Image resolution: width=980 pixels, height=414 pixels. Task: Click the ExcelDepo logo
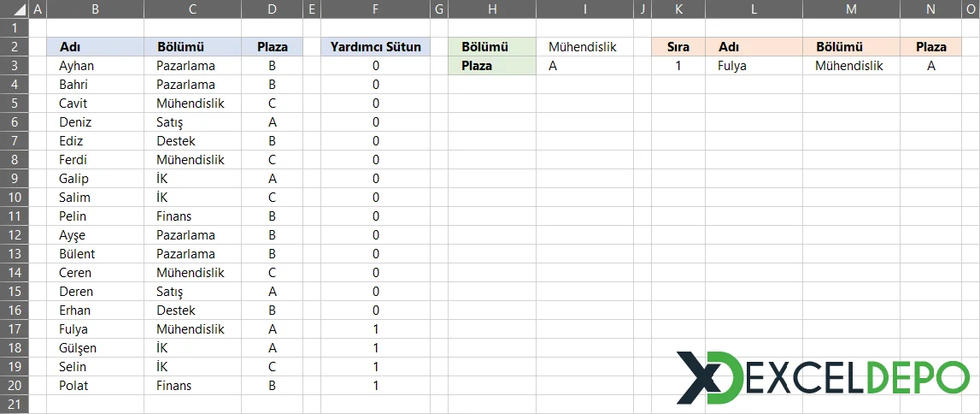pyautogui.click(x=823, y=377)
